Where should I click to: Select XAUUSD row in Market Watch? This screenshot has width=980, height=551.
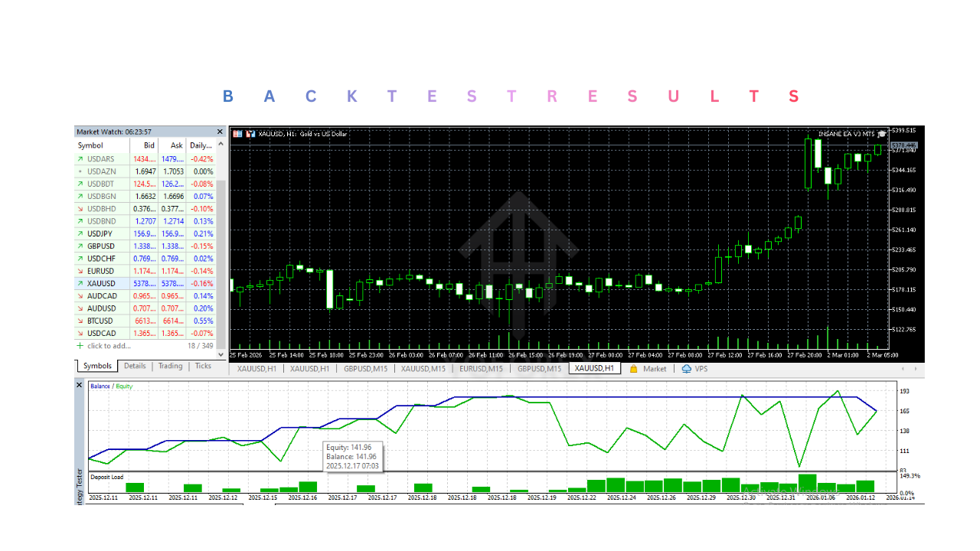(100, 283)
